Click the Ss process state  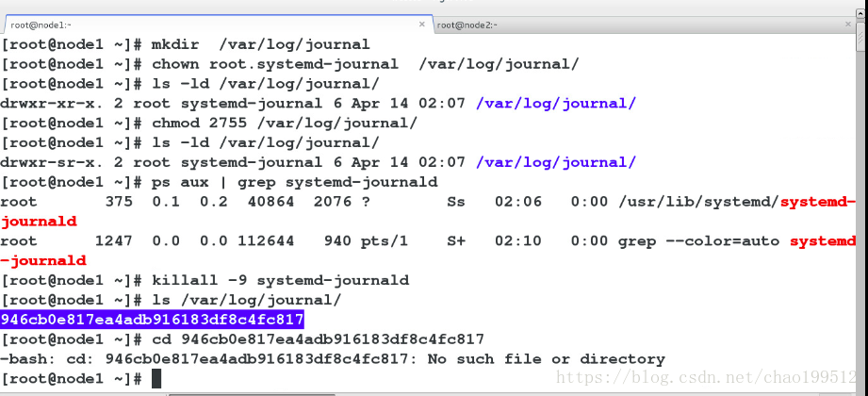pyautogui.click(x=456, y=202)
